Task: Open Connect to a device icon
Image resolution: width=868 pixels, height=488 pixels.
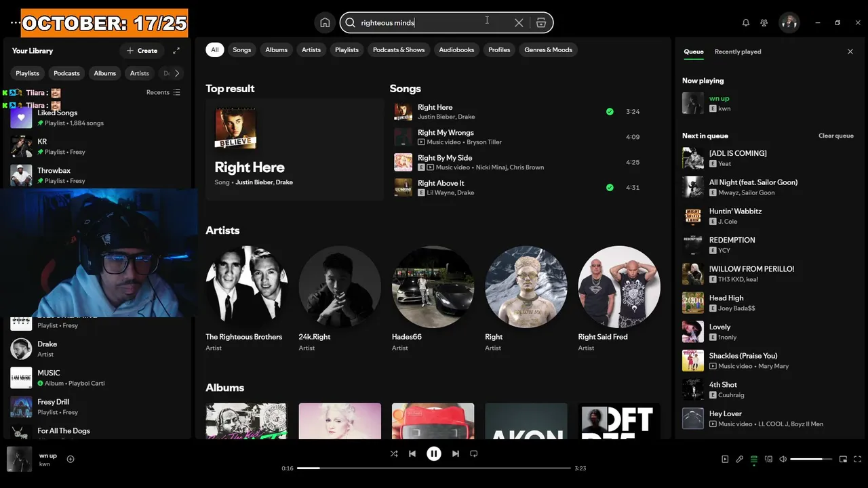Action: click(x=768, y=459)
